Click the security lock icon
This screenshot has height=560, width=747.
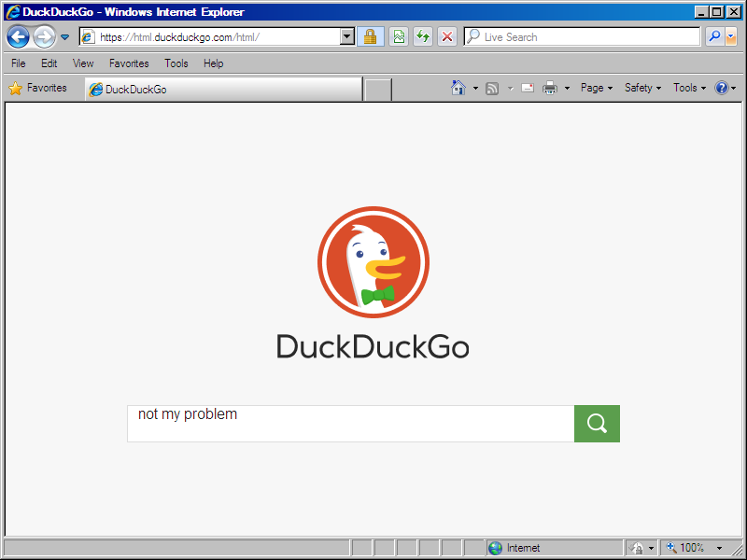pos(370,36)
